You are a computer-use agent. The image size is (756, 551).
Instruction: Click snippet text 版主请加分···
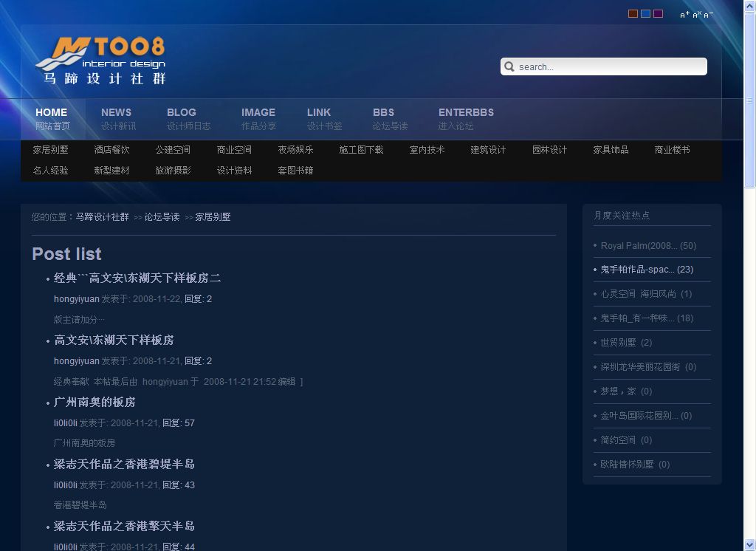[79, 320]
